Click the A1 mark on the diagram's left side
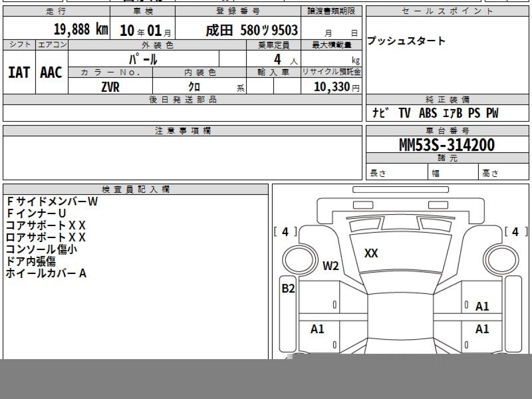Image resolution: width=532 pixels, height=399 pixels. tap(317, 329)
